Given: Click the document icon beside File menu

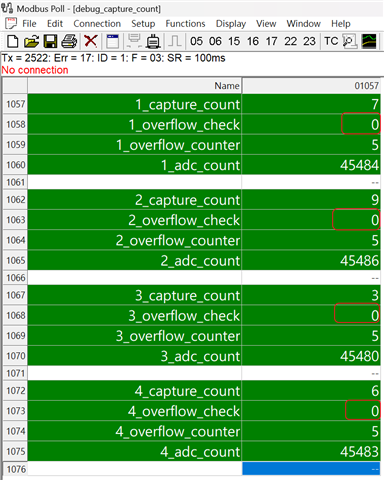Looking at the screenshot, I should pyautogui.click(x=11, y=24).
